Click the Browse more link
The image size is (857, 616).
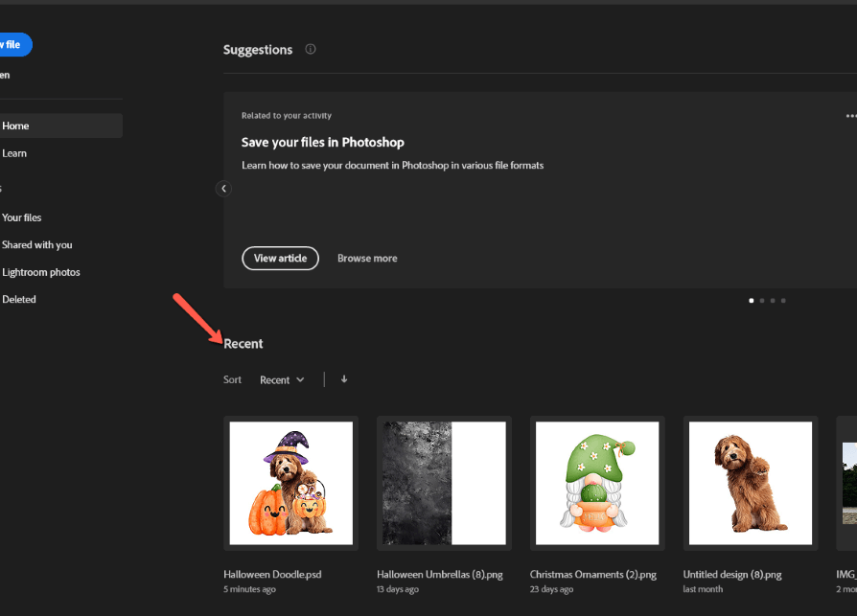click(367, 259)
